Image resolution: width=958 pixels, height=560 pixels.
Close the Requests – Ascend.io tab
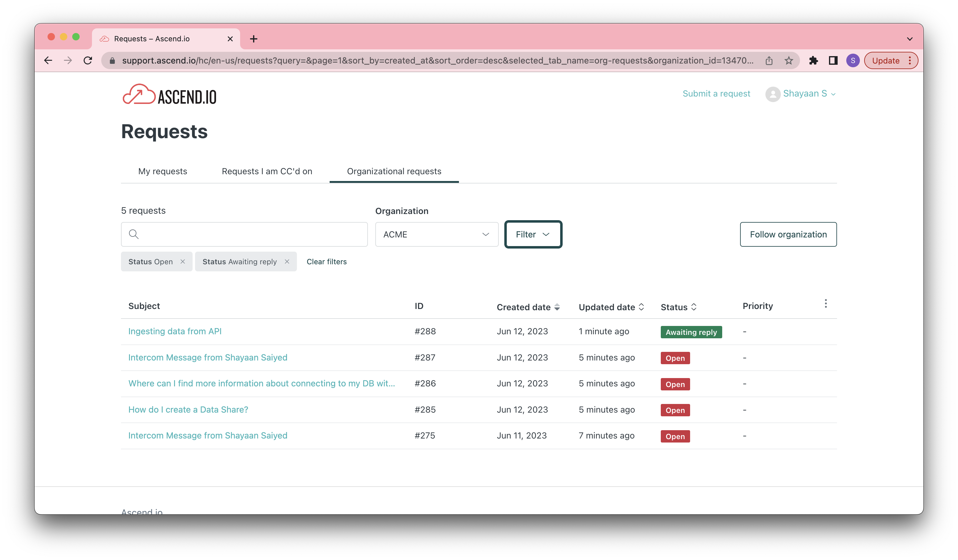click(x=230, y=39)
